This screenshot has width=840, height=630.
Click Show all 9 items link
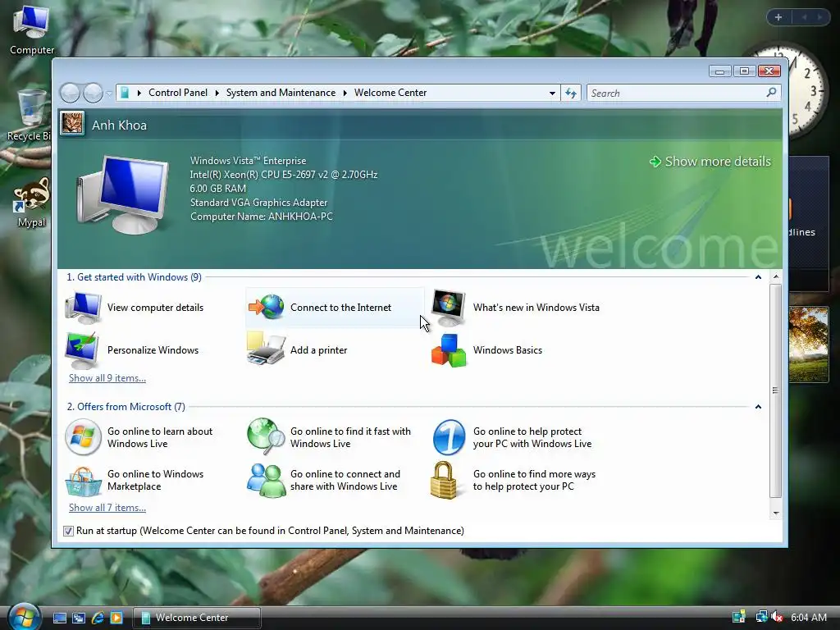point(107,378)
